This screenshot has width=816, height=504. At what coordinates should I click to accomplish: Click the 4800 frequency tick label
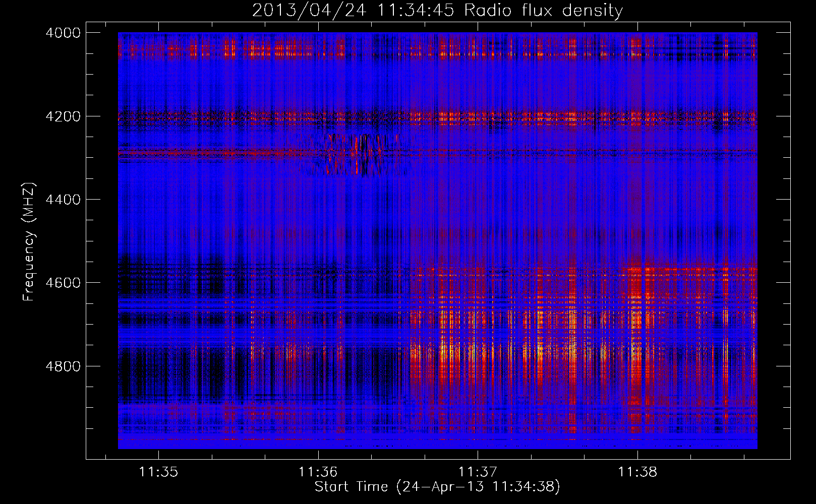63,366
